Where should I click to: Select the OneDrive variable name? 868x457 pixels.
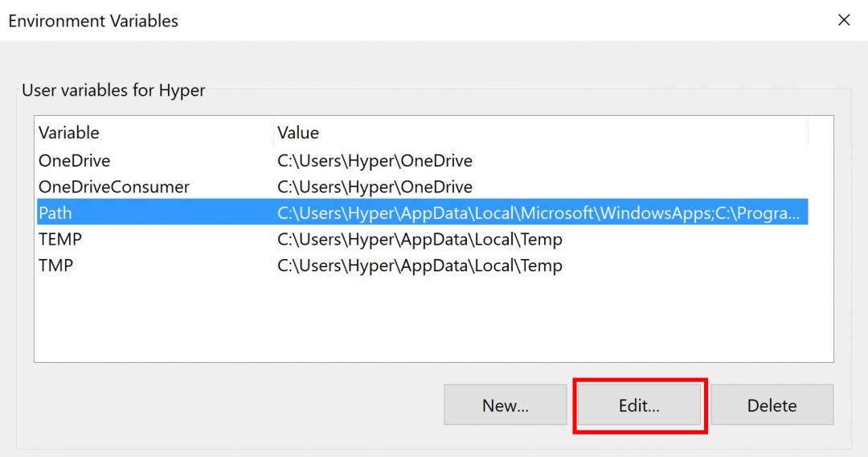pyautogui.click(x=74, y=161)
